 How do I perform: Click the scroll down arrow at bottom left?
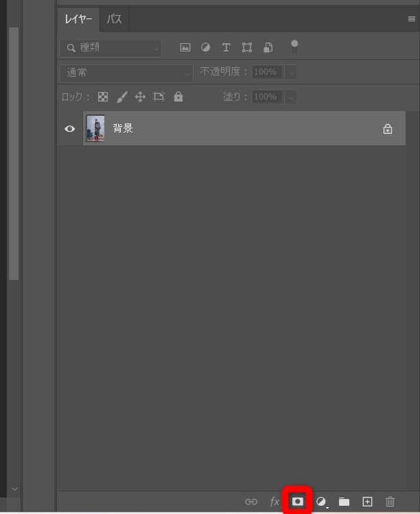[x=14, y=489]
